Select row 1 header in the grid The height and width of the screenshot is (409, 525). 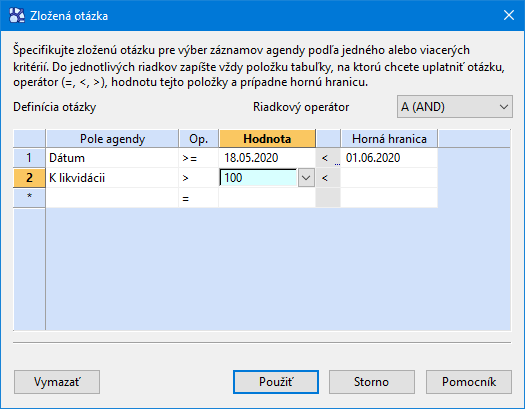pos(29,158)
